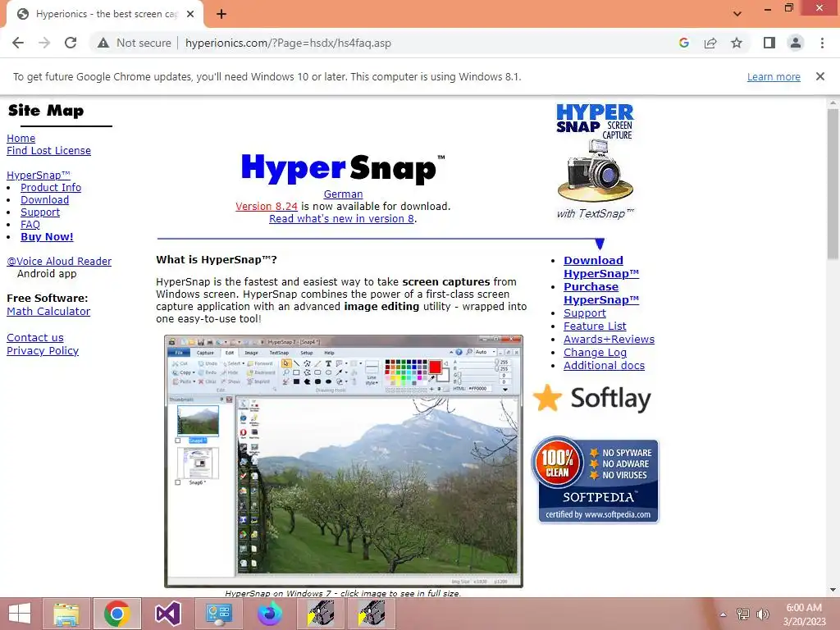This screenshot has width=840, height=630.
Task: Read what's new in version 8
Action: pyautogui.click(x=341, y=218)
